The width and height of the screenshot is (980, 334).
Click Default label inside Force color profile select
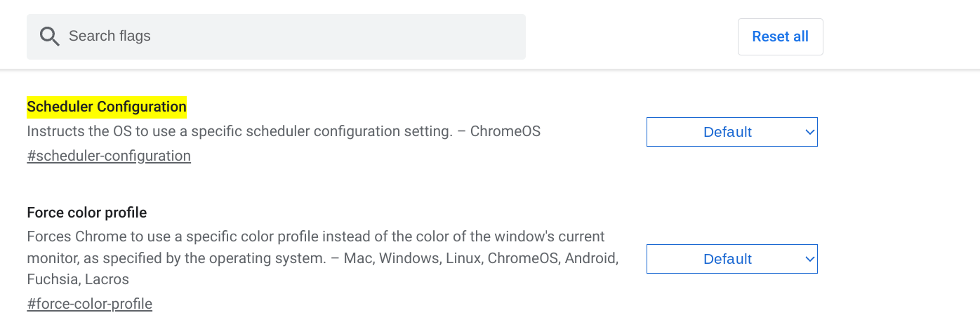pos(727,259)
